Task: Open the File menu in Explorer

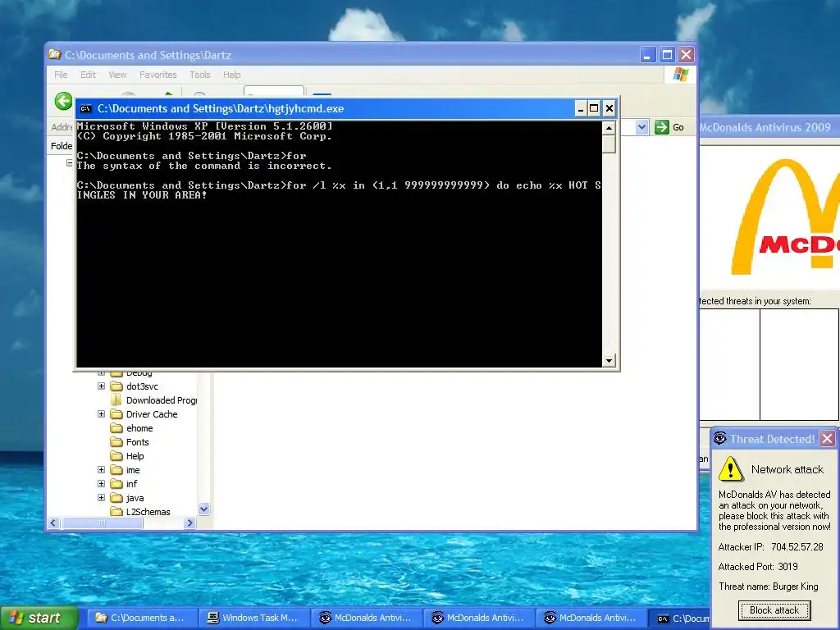Action: (x=61, y=75)
